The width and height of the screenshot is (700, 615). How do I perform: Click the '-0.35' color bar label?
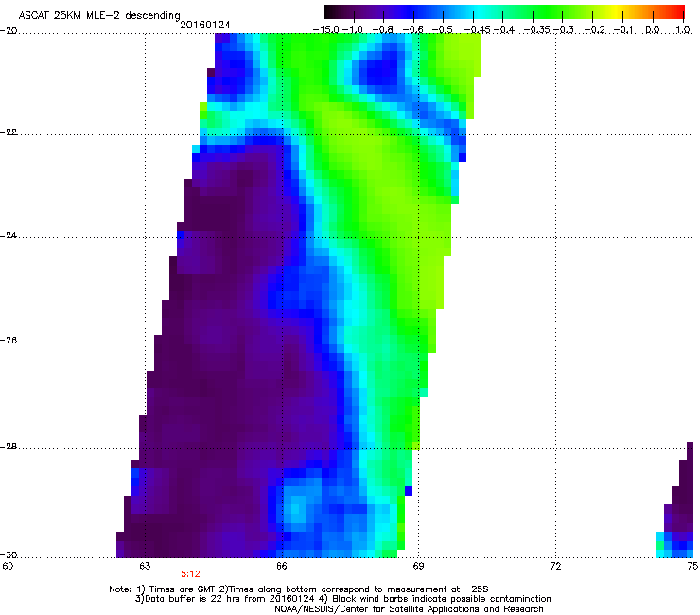(x=537, y=30)
